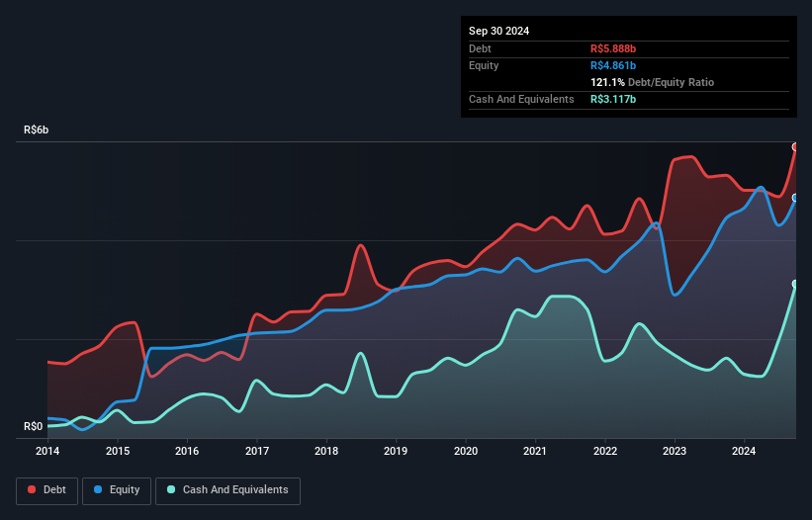Viewport: 812px width, 520px height.
Task: Click the R$0 y-axis label
Action: pos(34,427)
